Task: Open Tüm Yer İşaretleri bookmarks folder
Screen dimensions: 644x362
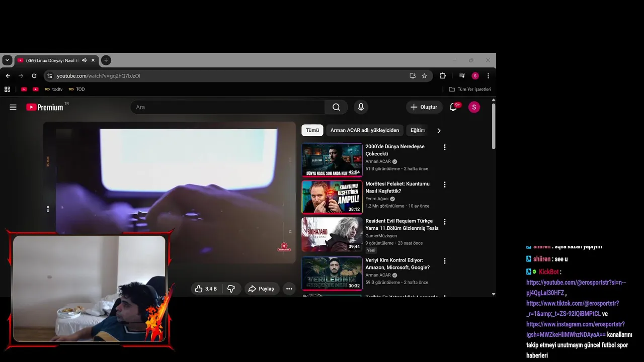Action: pos(470,89)
